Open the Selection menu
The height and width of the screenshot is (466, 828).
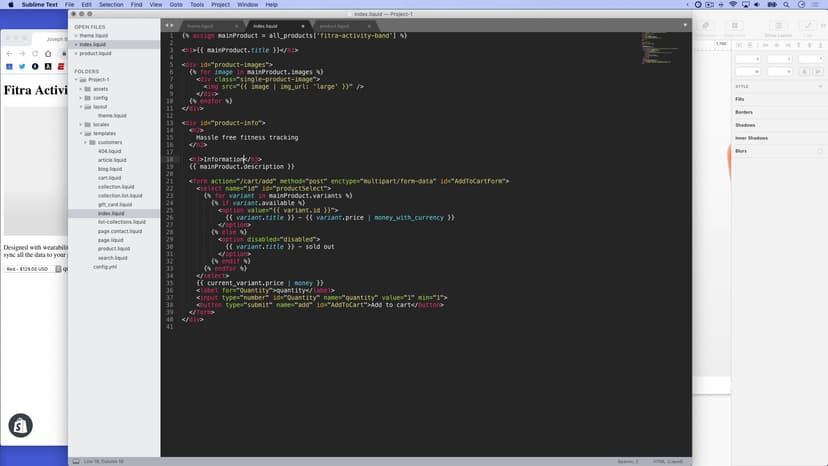click(111, 5)
